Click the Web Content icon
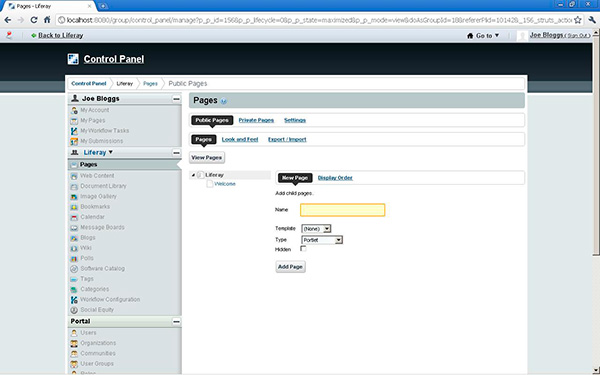 pos(74,176)
